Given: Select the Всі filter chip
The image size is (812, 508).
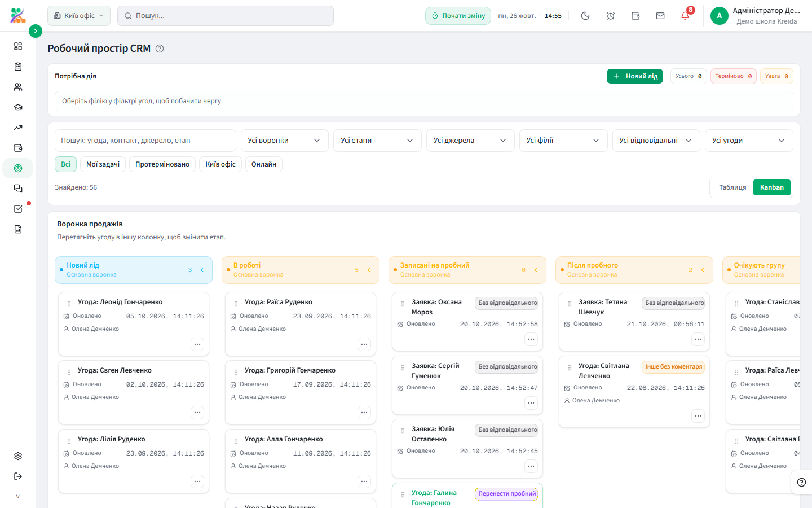Looking at the screenshot, I should click(66, 164).
